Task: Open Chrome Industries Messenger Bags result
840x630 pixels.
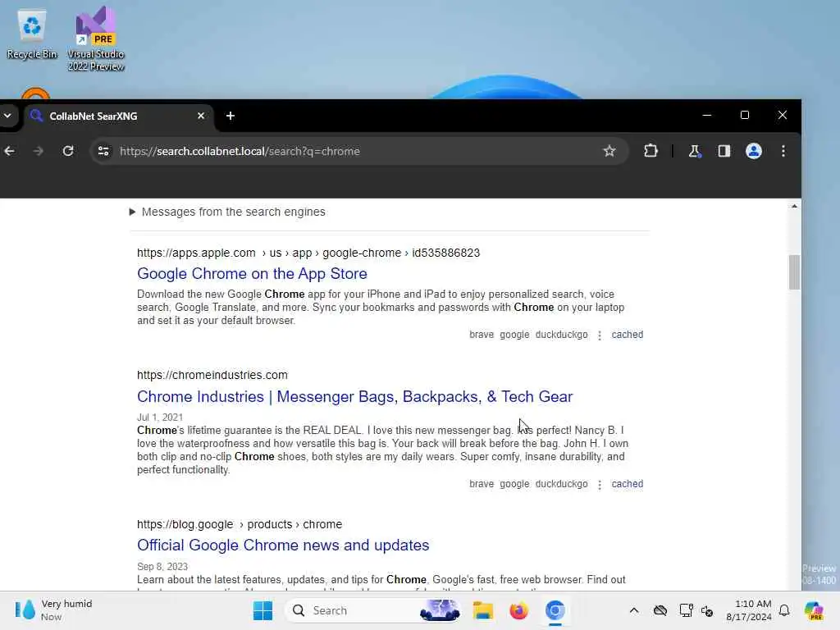Action: (x=354, y=396)
